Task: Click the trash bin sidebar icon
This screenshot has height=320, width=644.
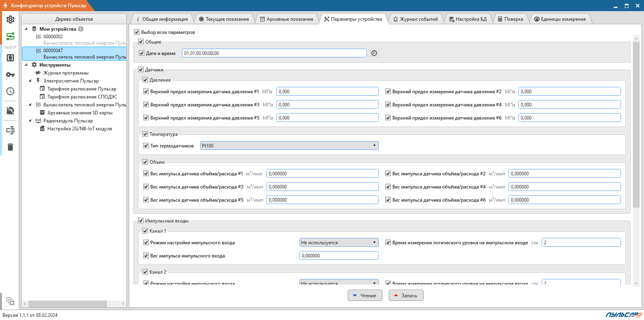Action: click(x=10, y=147)
